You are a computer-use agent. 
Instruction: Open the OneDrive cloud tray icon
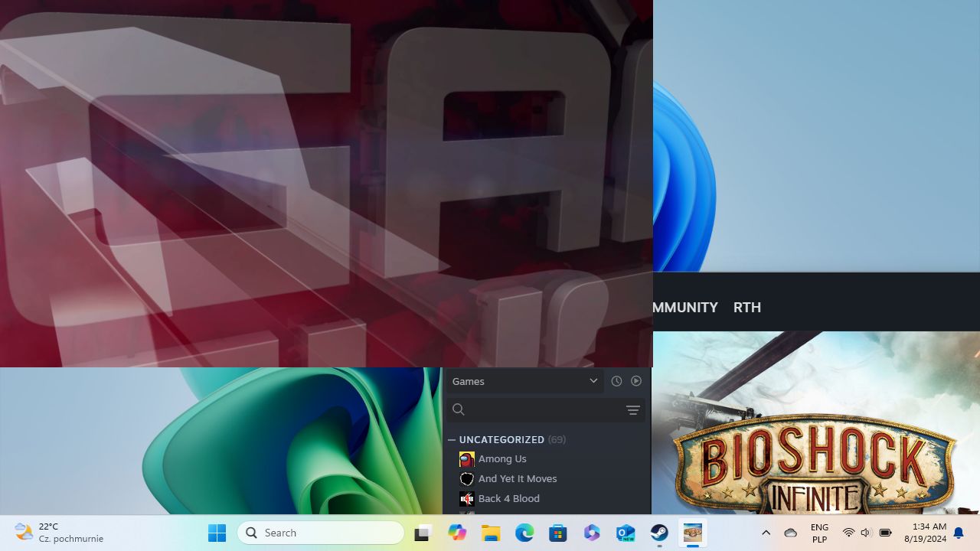[x=791, y=533]
